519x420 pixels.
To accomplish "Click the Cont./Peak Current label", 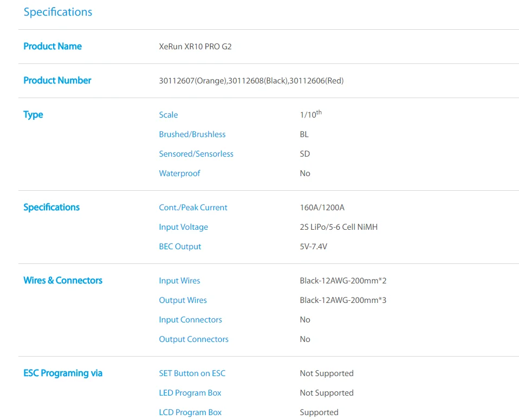I will click(x=193, y=208).
